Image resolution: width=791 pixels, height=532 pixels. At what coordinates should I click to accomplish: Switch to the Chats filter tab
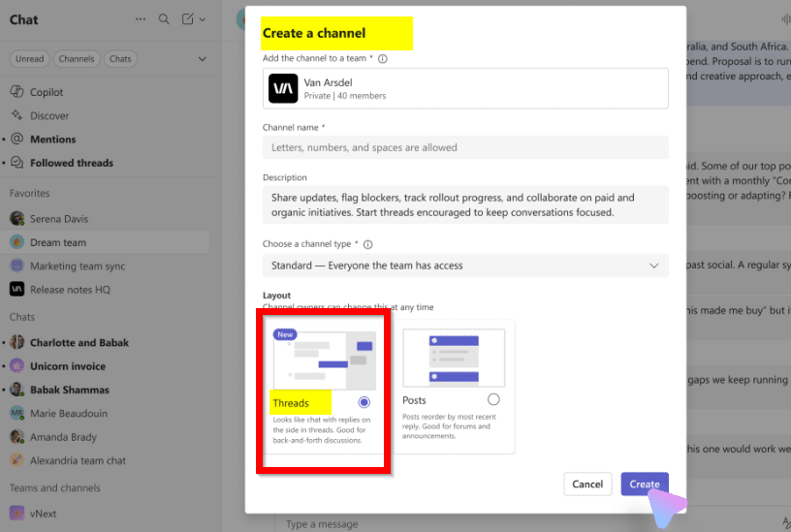pos(120,59)
